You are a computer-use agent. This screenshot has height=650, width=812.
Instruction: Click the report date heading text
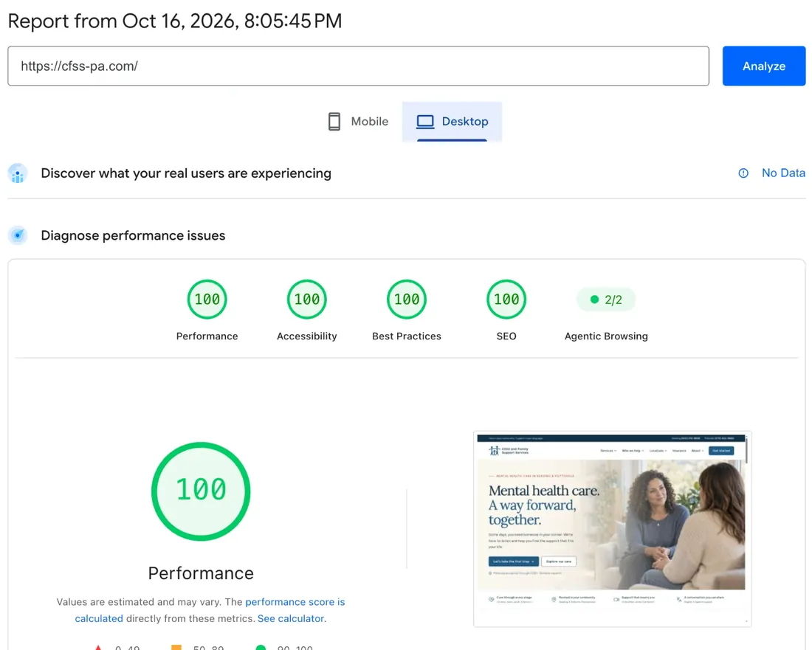(x=175, y=21)
